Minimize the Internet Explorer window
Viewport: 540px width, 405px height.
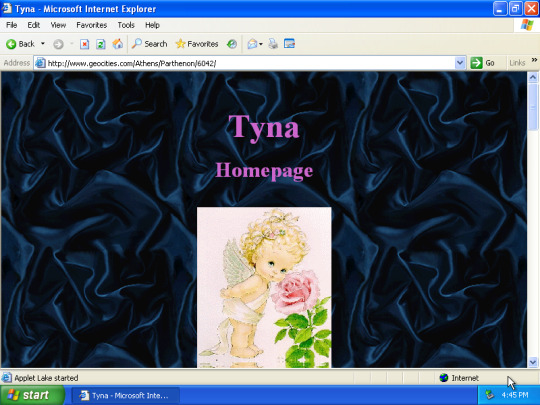(x=500, y=9)
